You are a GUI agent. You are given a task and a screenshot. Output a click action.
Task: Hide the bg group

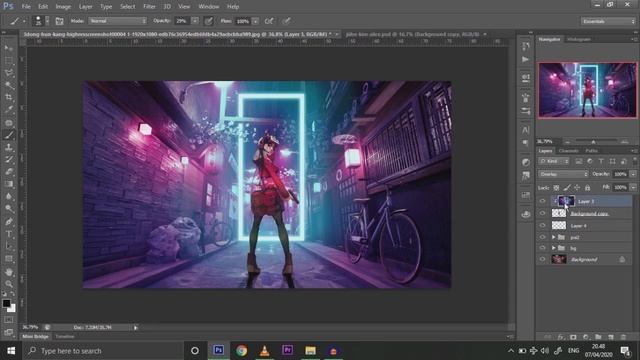tap(542, 248)
